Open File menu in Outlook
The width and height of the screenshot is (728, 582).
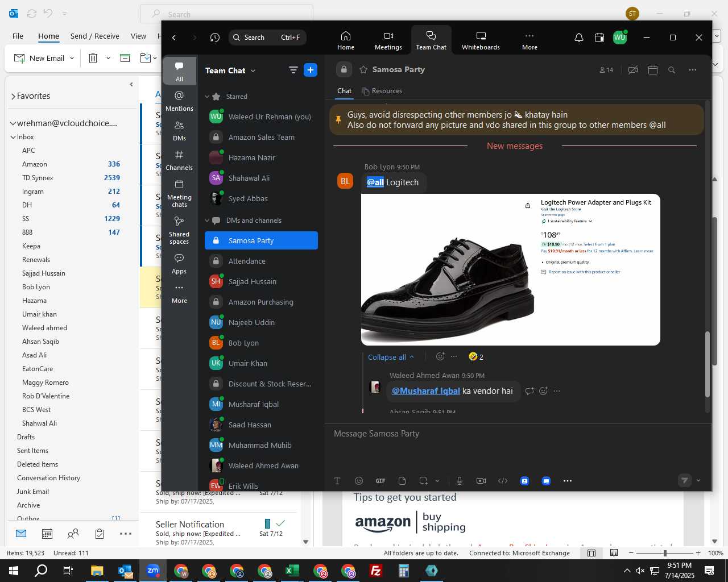[18, 36]
